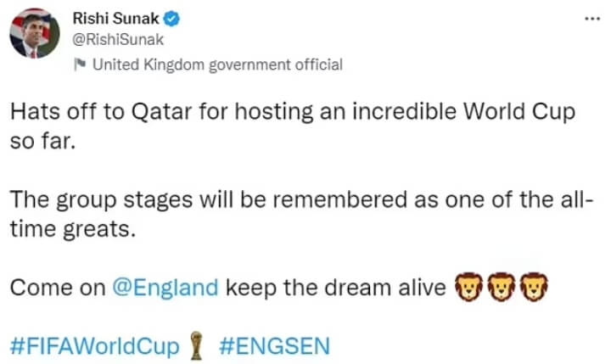Click the 'time greats.' line of text
The height and width of the screenshot is (364, 611).
click(x=72, y=229)
